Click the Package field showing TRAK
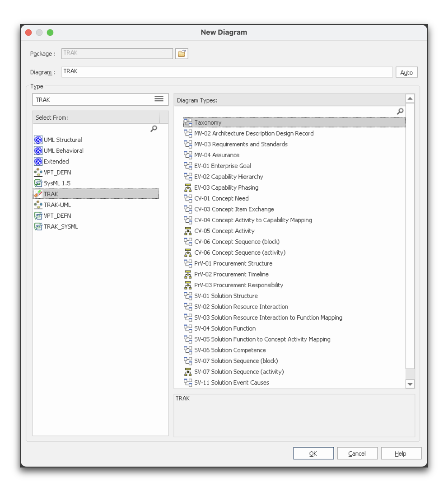 click(x=117, y=54)
